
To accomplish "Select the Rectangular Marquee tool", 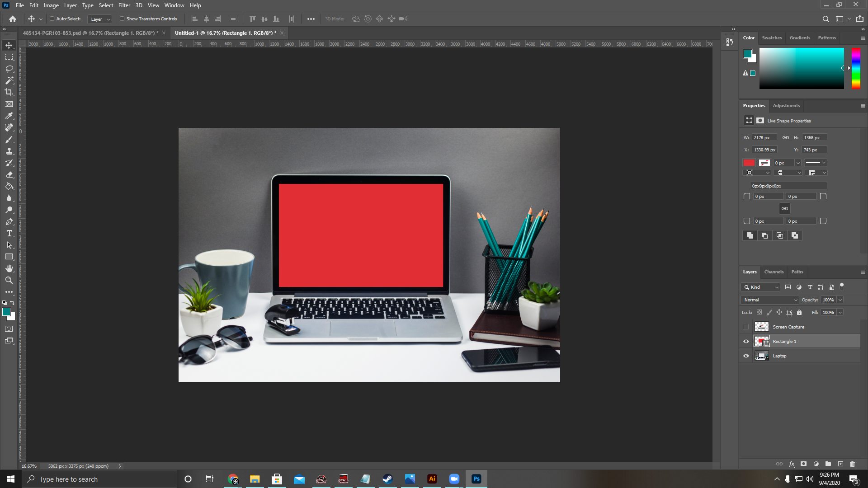I will point(9,57).
